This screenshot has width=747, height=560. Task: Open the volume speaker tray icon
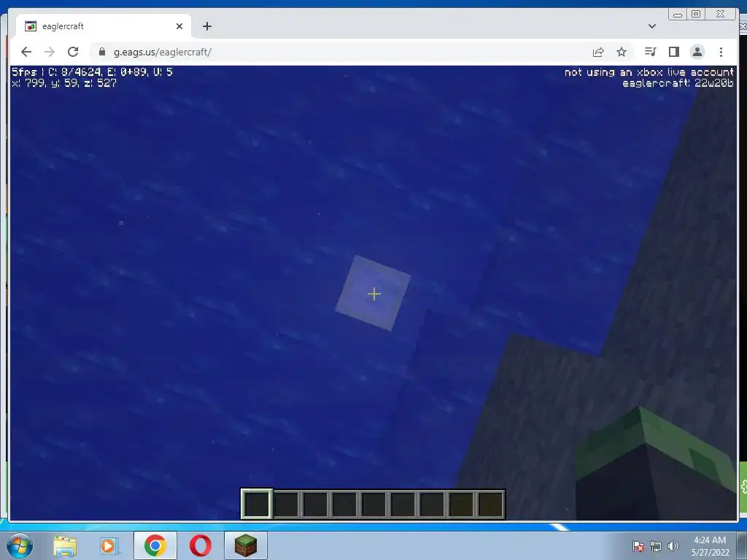[673, 546]
